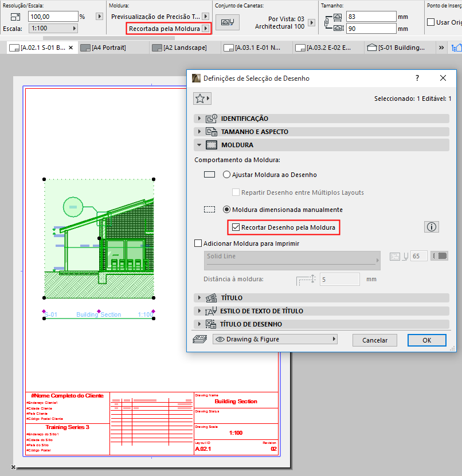Image resolution: width=462 pixels, height=476 pixels.
Task: Click the OK button
Action: pyautogui.click(x=427, y=340)
